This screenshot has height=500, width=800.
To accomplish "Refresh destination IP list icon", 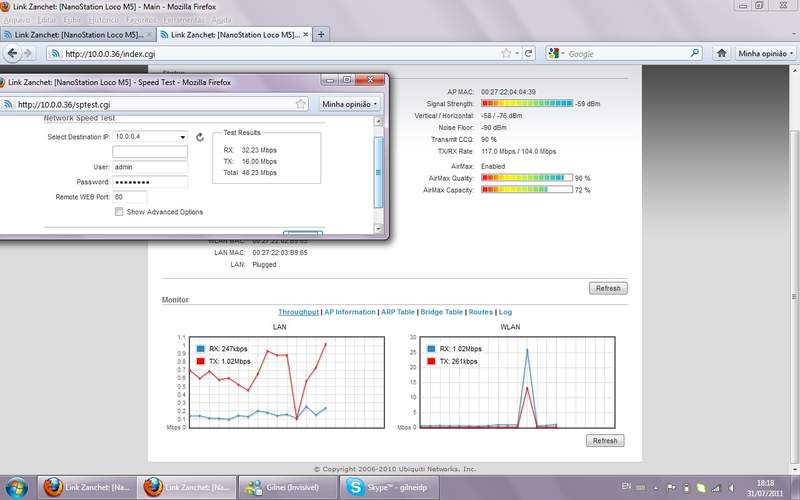I will (199, 137).
